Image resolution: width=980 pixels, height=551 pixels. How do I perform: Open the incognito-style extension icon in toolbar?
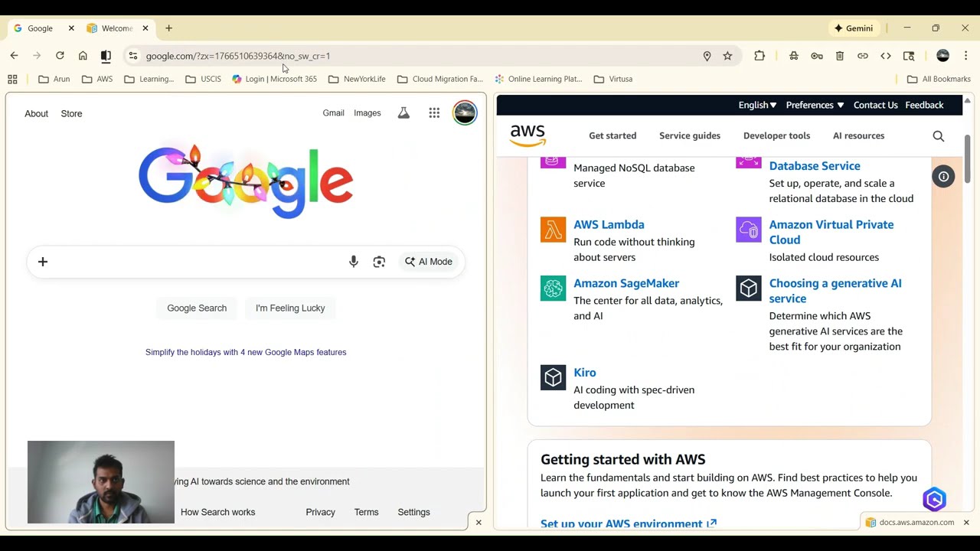pos(794,56)
